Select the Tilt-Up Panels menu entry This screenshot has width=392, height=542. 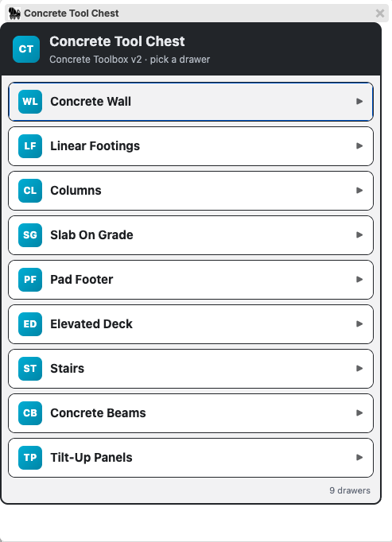pos(191,458)
